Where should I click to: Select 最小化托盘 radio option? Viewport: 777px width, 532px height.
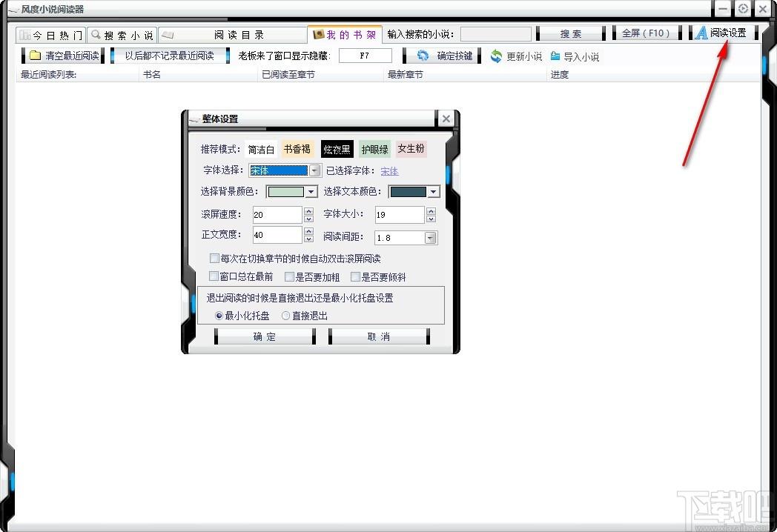(x=219, y=316)
